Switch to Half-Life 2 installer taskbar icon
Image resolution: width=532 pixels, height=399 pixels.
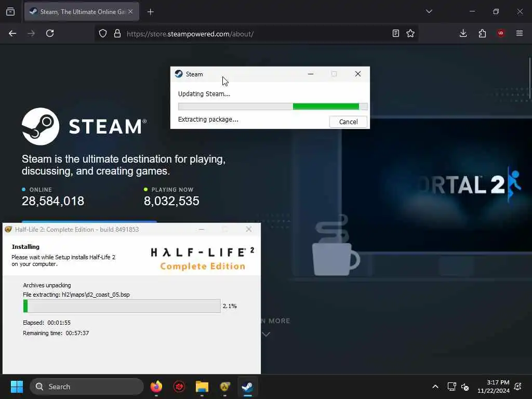(225, 387)
